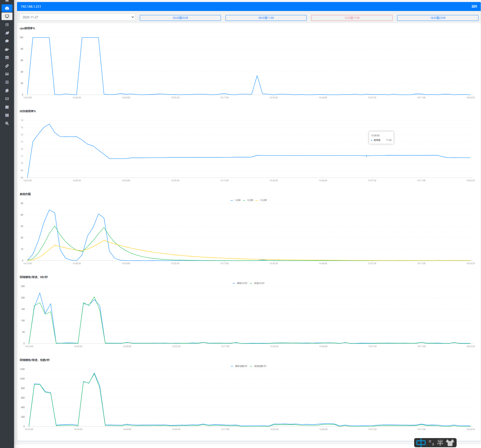This screenshot has height=448, width=481.
Task: Select the dashboard gauge icon in sidebar
Action: [7, 8]
